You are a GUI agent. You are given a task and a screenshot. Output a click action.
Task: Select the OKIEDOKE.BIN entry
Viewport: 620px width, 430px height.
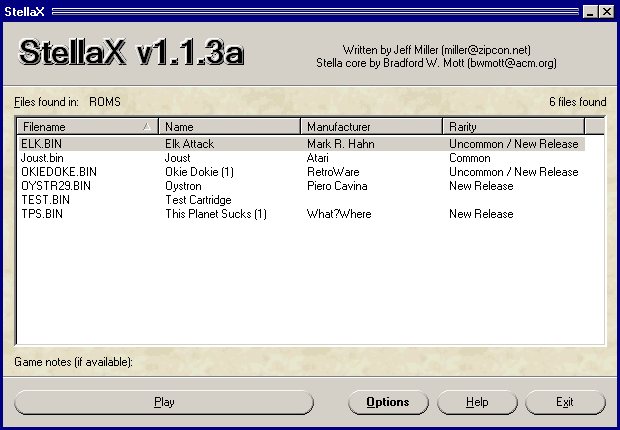58,172
